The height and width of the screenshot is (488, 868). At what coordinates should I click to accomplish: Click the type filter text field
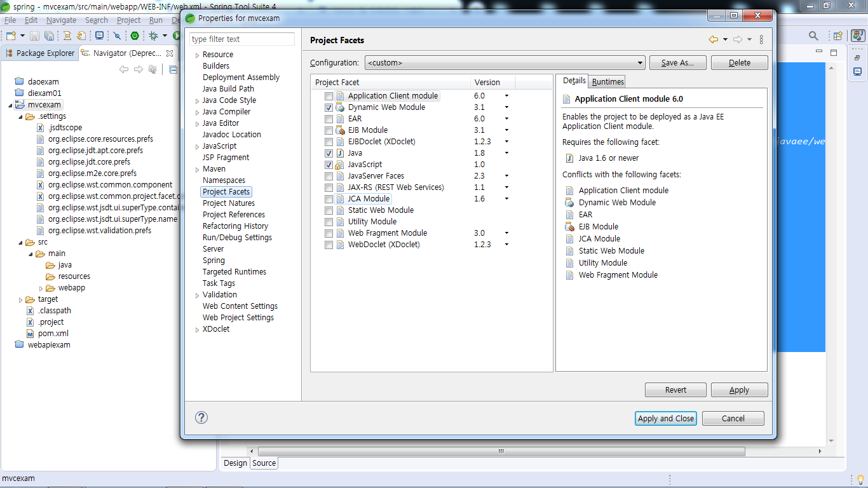click(242, 39)
